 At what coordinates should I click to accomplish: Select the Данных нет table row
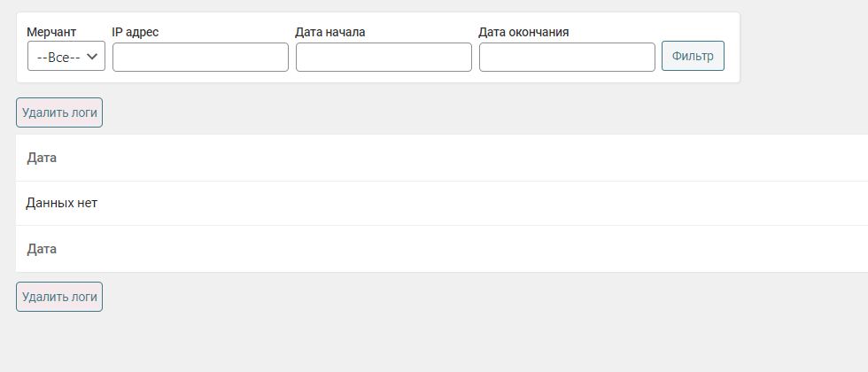click(62, 203)
